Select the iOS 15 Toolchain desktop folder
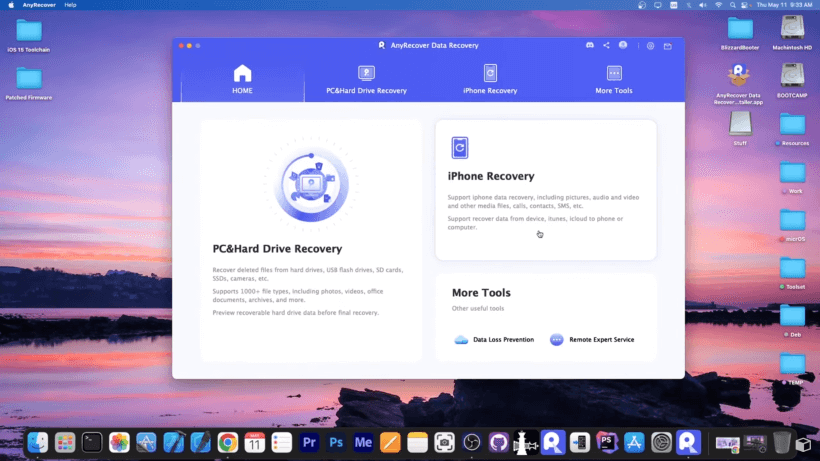The height and width of the screenshot is (461, 820). coord(29,36)
